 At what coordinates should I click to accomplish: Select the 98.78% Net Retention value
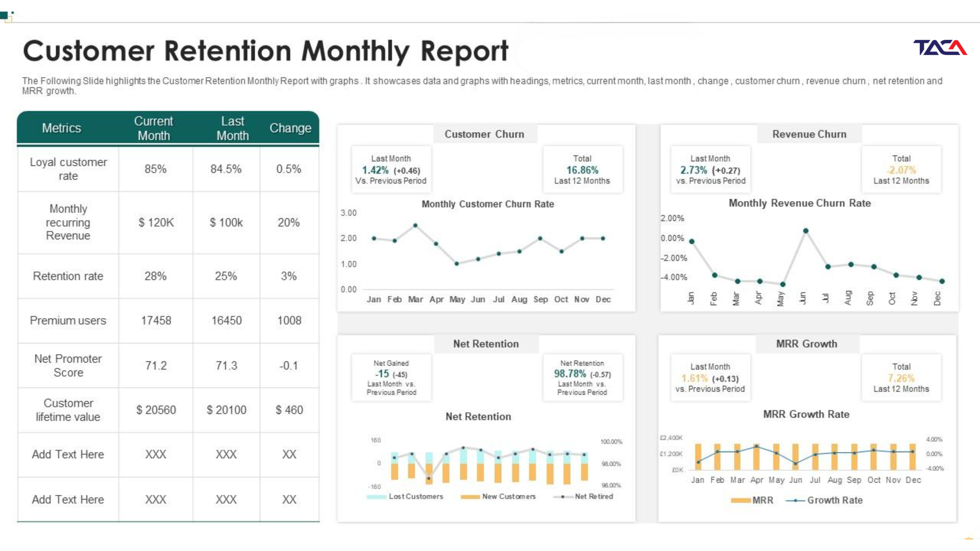coord(570,373)
